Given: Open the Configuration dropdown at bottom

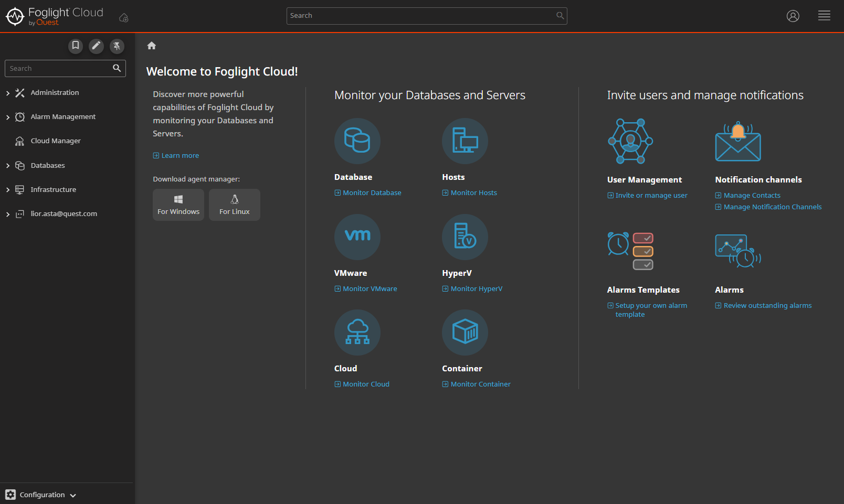Looking at the screenshot, I should [x=42, y=495].
